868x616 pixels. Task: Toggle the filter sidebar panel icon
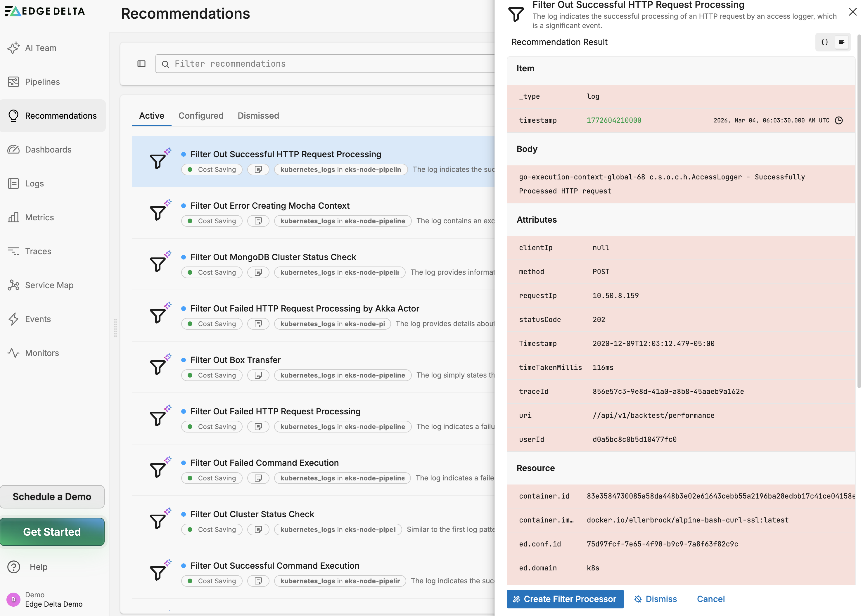point(141,64)
